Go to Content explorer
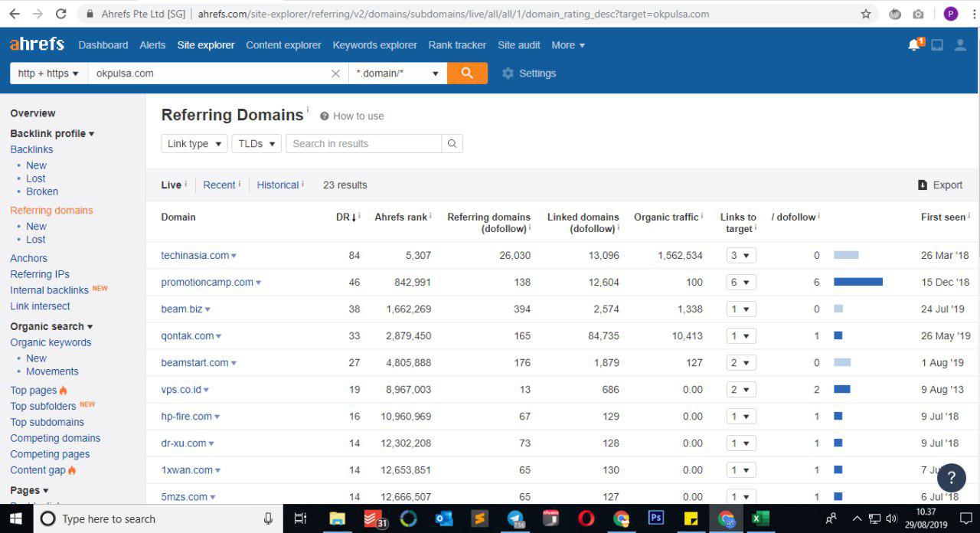 coord(283,45)
